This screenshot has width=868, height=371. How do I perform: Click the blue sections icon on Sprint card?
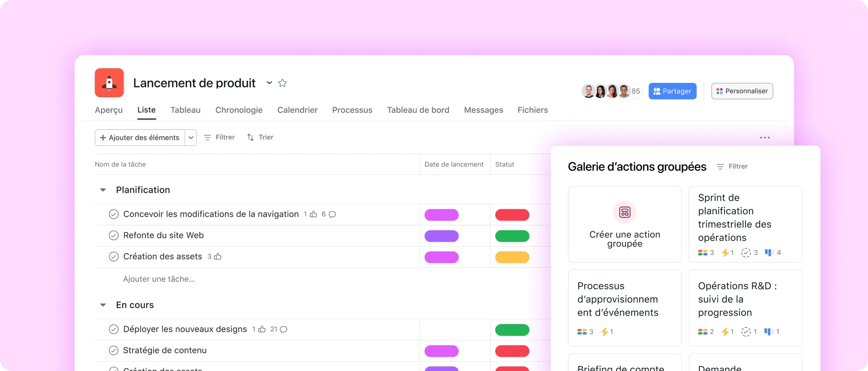pos(769,253)
